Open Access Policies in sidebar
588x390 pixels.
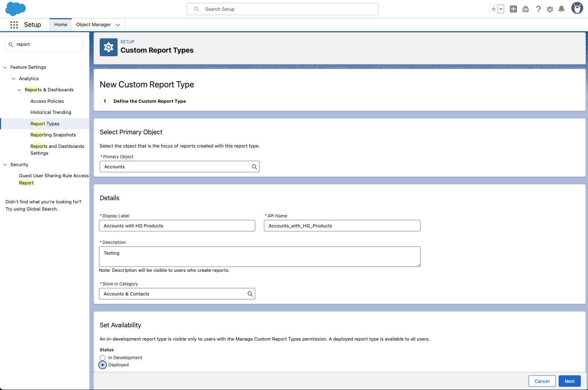point(47,101)
